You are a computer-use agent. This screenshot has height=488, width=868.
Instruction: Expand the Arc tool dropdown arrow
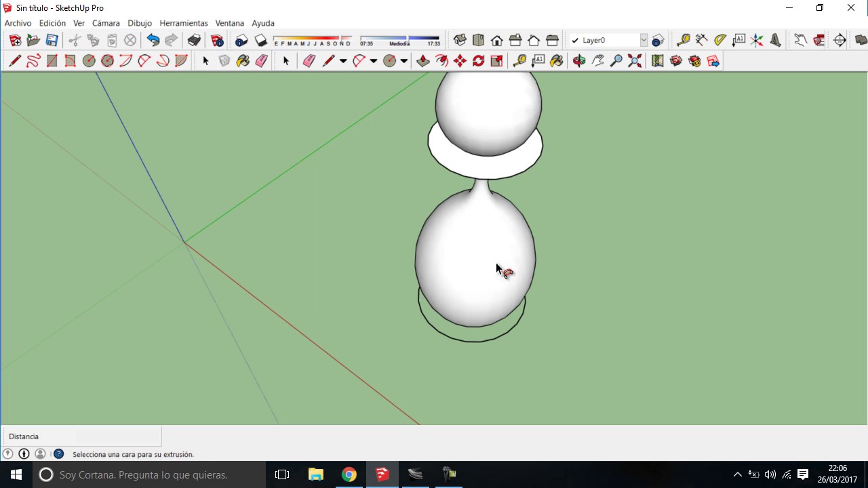coord(374,61)
